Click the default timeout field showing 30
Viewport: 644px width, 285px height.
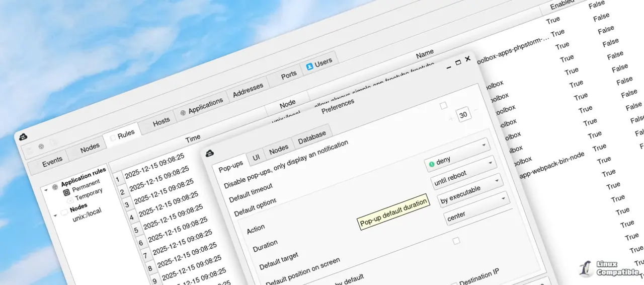coord(463,115)
